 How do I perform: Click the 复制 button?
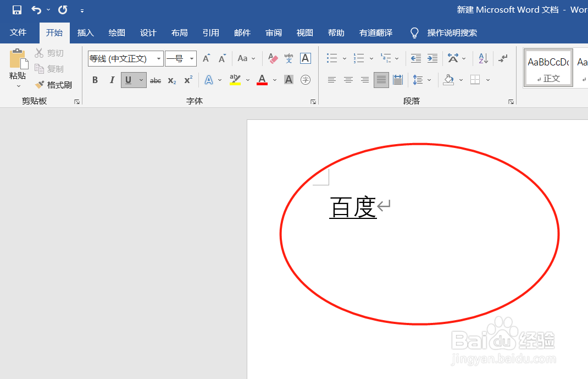coord(49,69)
